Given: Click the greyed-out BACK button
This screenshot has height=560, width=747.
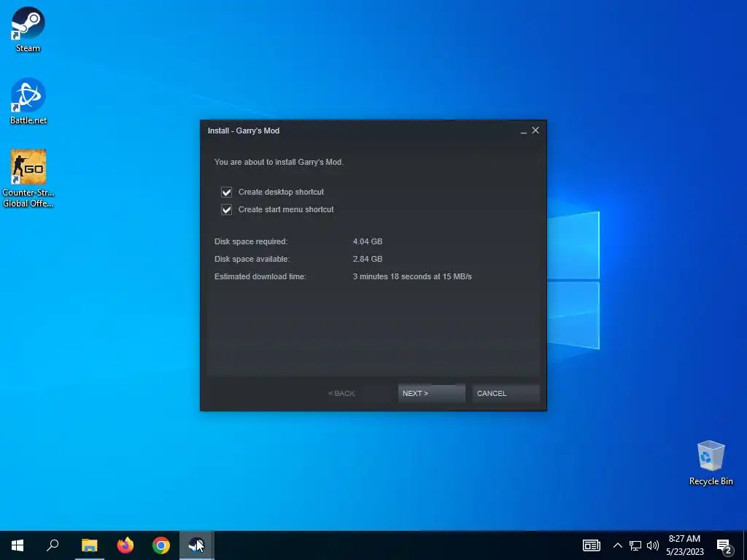Looking at the screenshot, I should [341, 393].
